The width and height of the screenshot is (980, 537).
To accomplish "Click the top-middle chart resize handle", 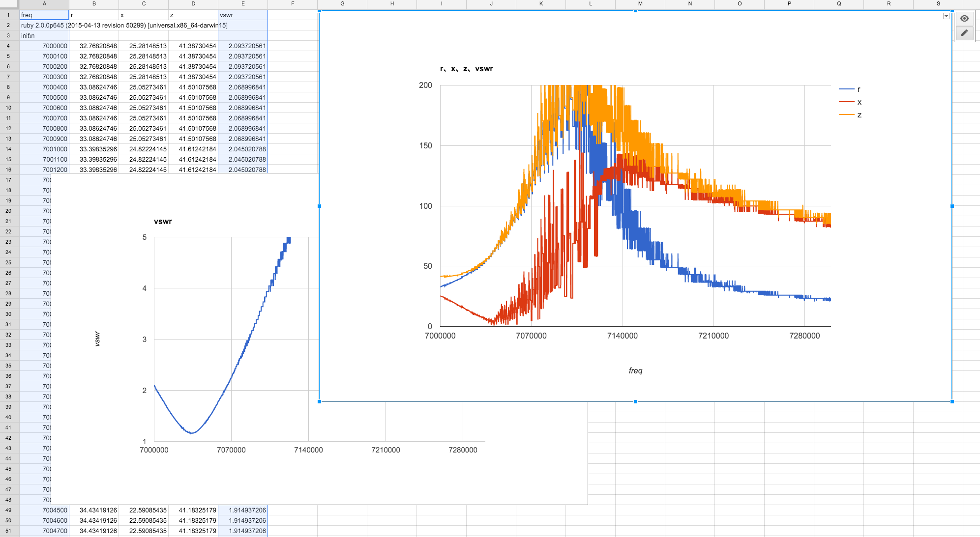I will pyautogui.click(x=635, y=11).
